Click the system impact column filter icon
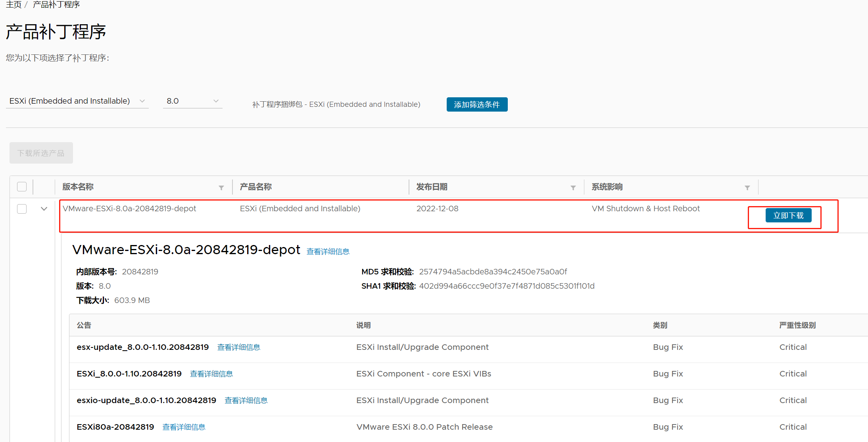868x442 pixels. [747, 187]
